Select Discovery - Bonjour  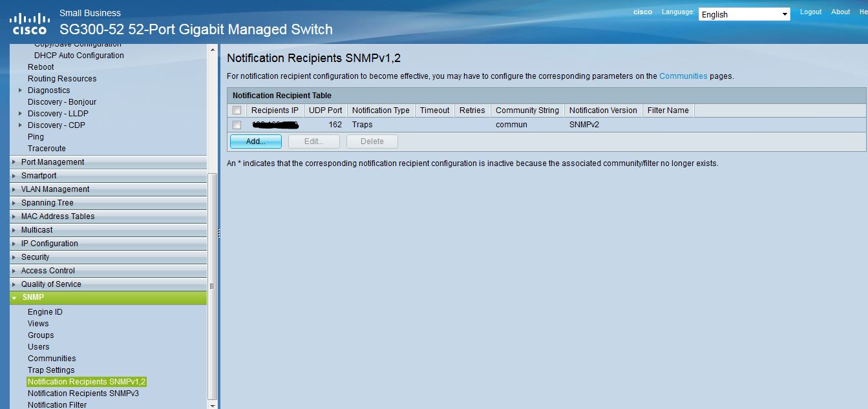[x=62, y=102]
